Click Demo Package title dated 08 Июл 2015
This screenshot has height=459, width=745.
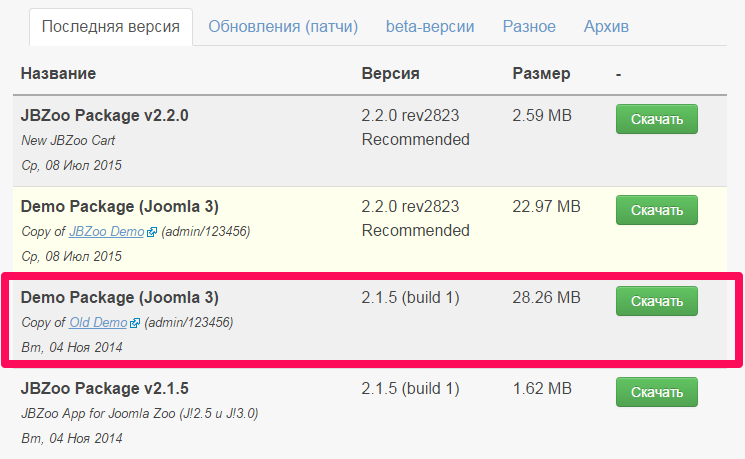click(120, 207)
